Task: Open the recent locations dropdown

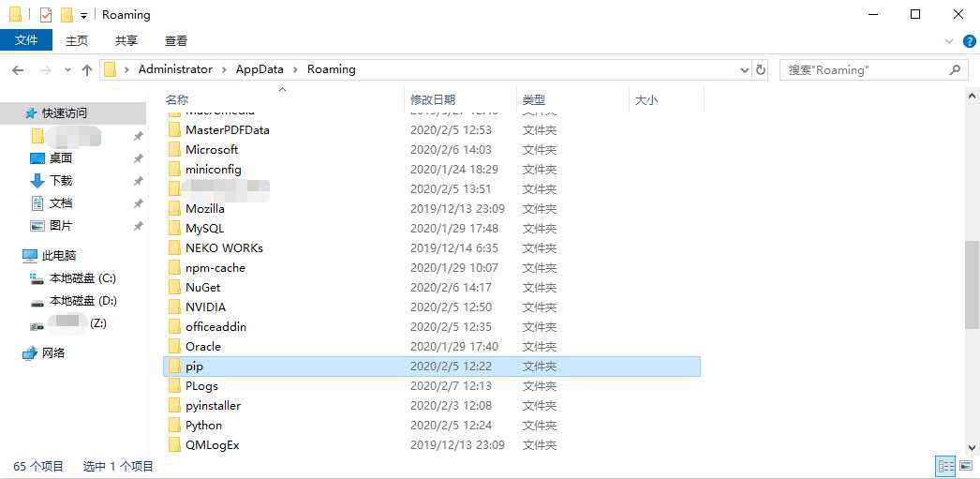Action: (x=67, y=70)
